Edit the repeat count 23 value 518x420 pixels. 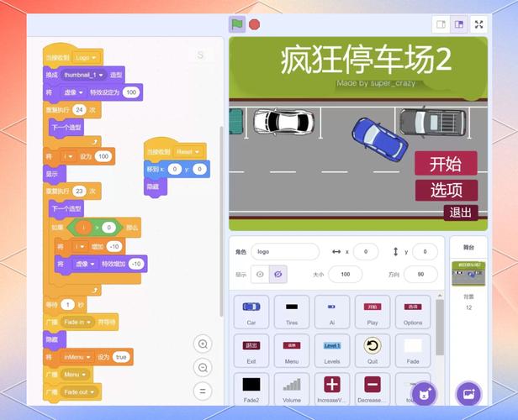[x=79, y=192]
